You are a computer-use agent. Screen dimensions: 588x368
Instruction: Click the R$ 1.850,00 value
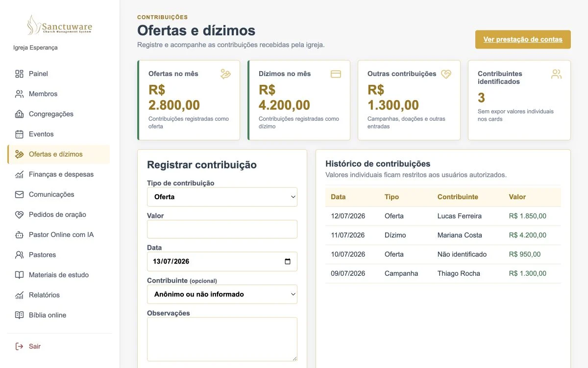pos(528,216)
